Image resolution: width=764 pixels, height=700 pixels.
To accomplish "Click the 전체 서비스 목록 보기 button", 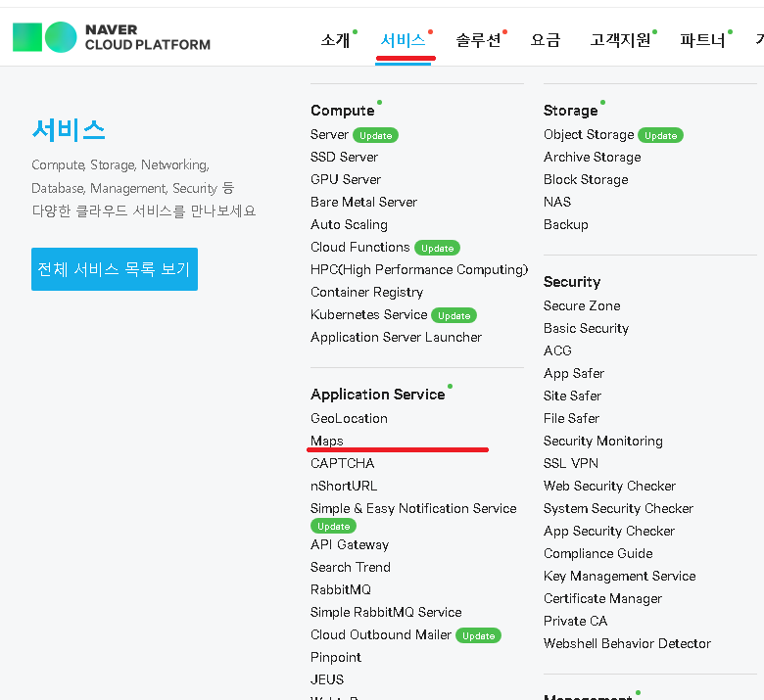I will pyautogui.click(x=115, y=269).
